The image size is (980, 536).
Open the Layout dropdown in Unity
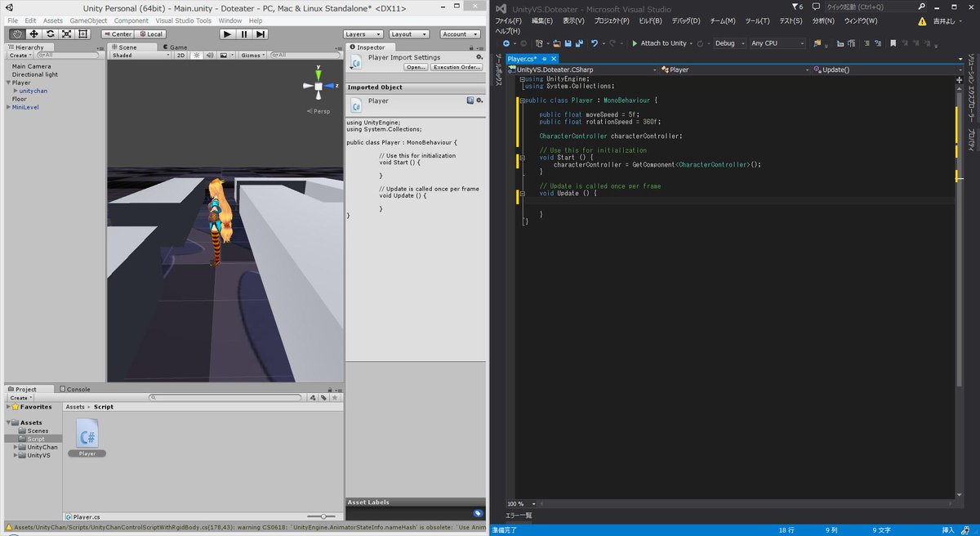pyautogui.click(x=408, y=34)
